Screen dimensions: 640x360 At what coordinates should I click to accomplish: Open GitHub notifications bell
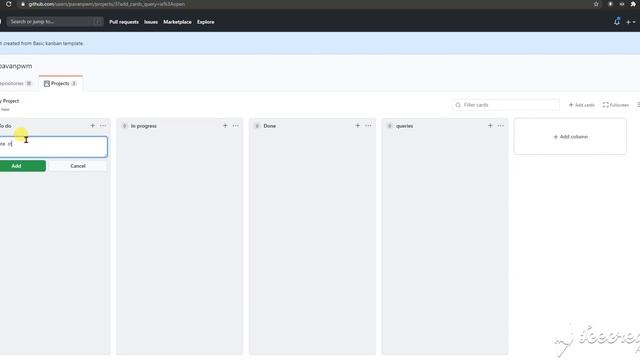click(617, 22)
